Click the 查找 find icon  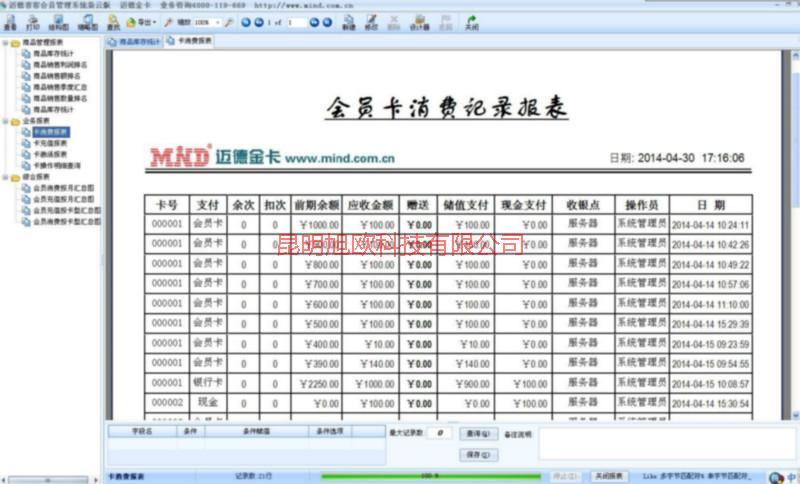113,23
